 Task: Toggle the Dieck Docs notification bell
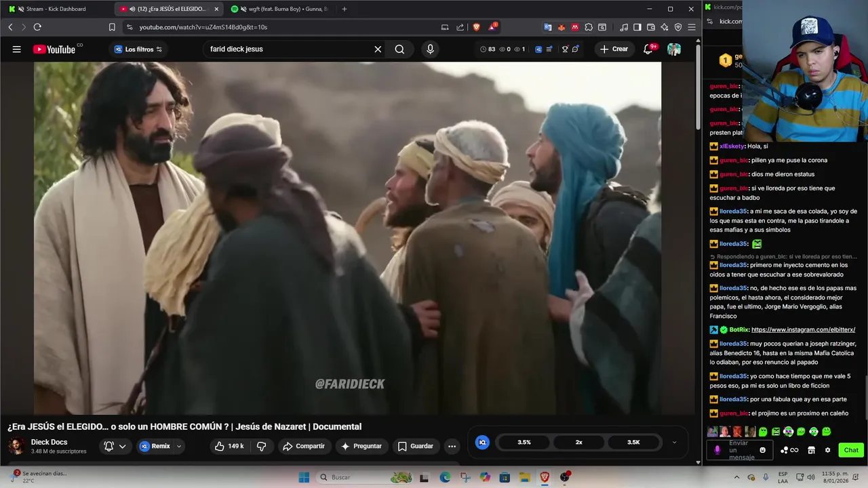108,446
